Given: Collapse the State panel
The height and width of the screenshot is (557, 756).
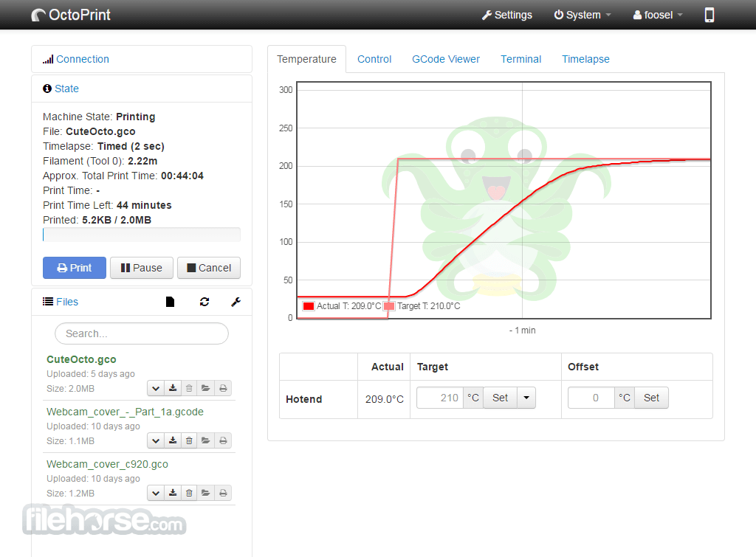Looking at the screenshot, I should coord(66,89).
